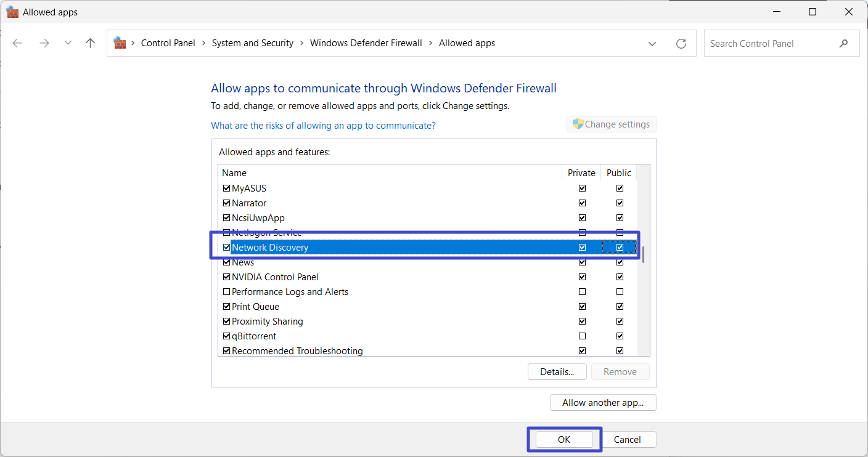Click the Allowed apps title bar icon
This screenshot has height=457, width=868.
[12, 12]
